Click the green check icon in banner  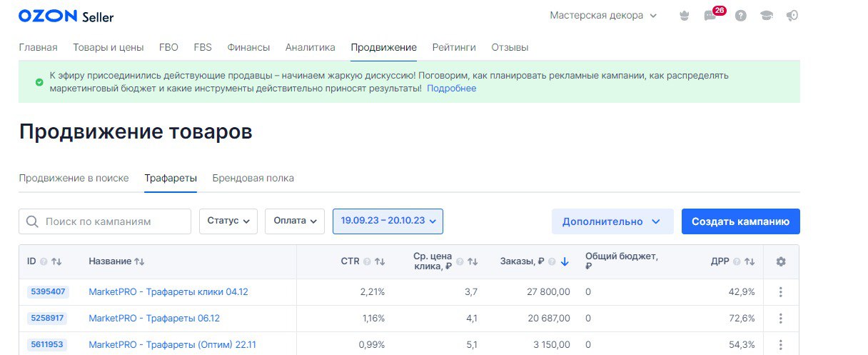pyautogui.click(x=39, y=82)
